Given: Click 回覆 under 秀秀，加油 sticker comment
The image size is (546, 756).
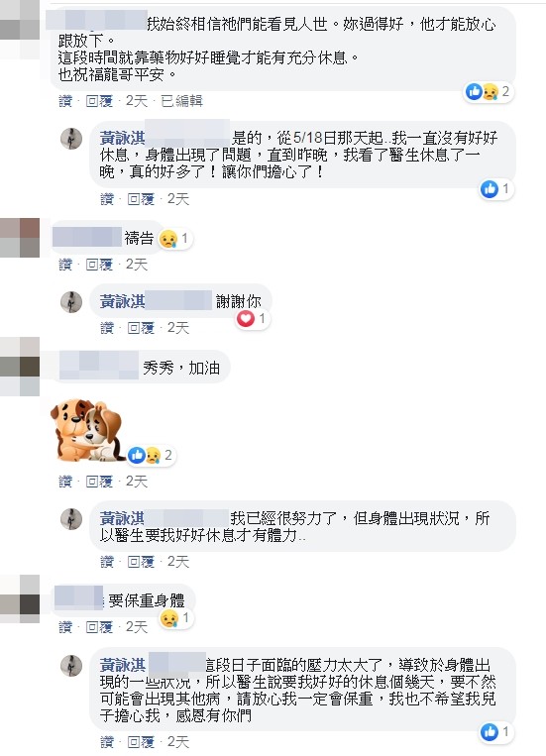Looking at the screenshot, I should pos(99,482).
